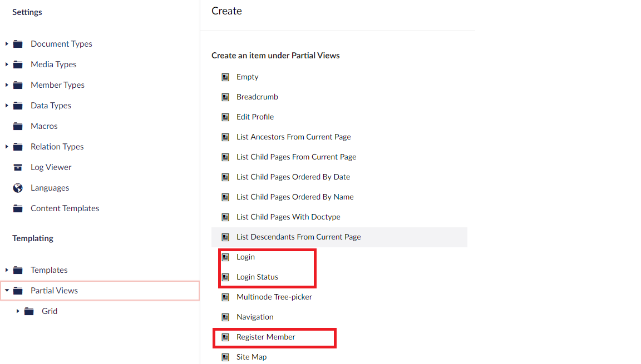
Task: Choose the Register Member snippet
Action: pos(265,337)
